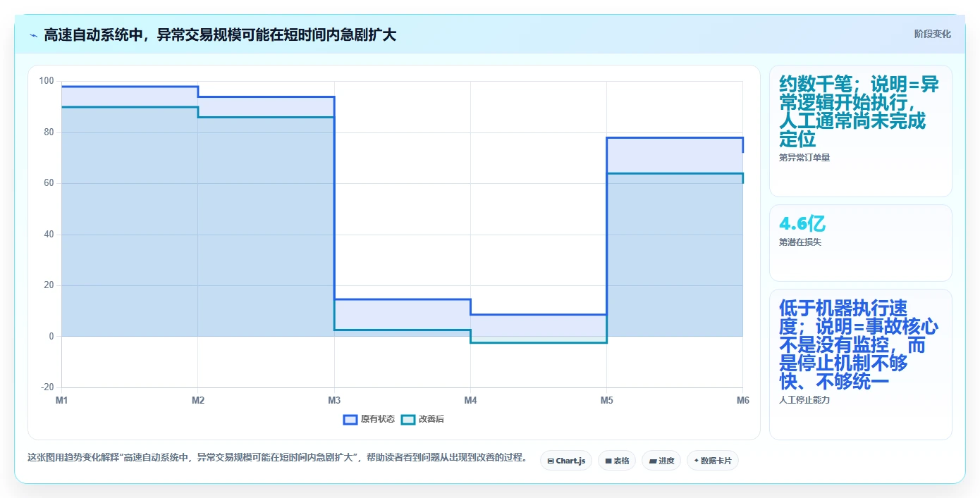Click the Chart.js tag
Viewport: 980px width, 498px height.
tap(566, 461)
